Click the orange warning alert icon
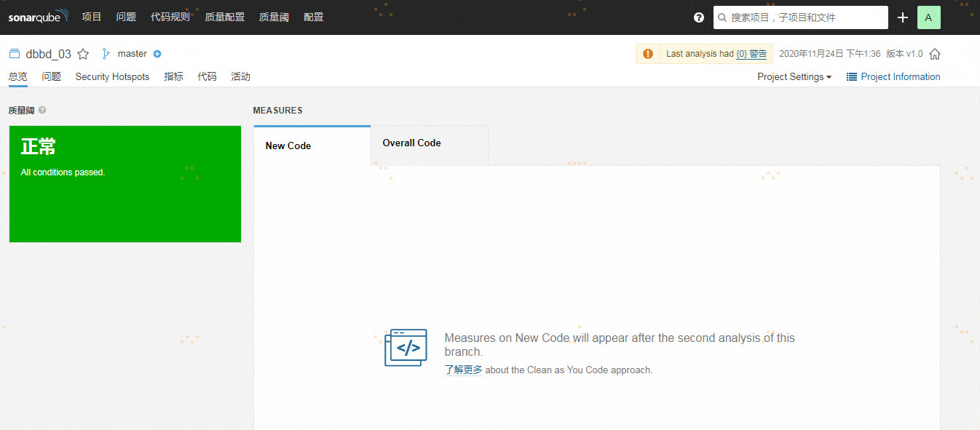 point(648,54)
